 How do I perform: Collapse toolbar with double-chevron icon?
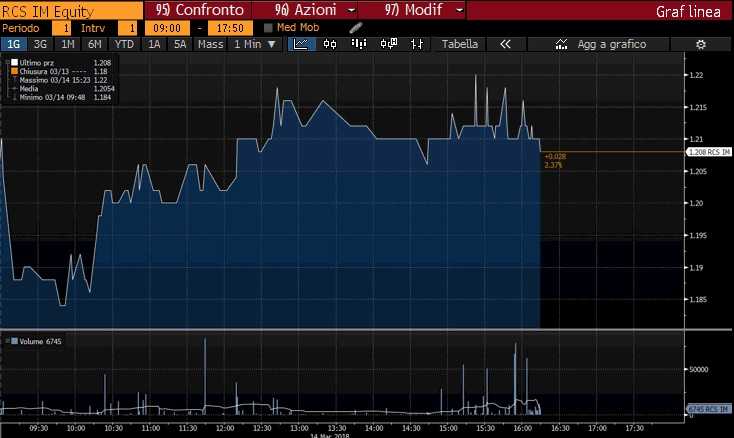coord(506,45)
